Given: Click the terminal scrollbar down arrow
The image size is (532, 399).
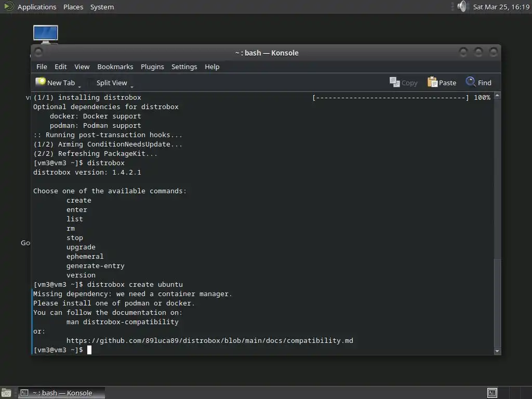Looking at the screenshot, I should tap(497, 351).
